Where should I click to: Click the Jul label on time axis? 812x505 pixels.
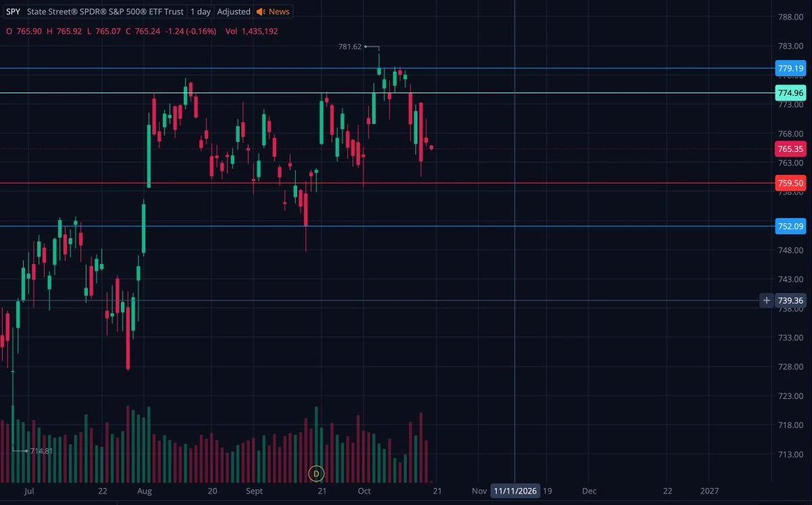(x=29, y=491)
